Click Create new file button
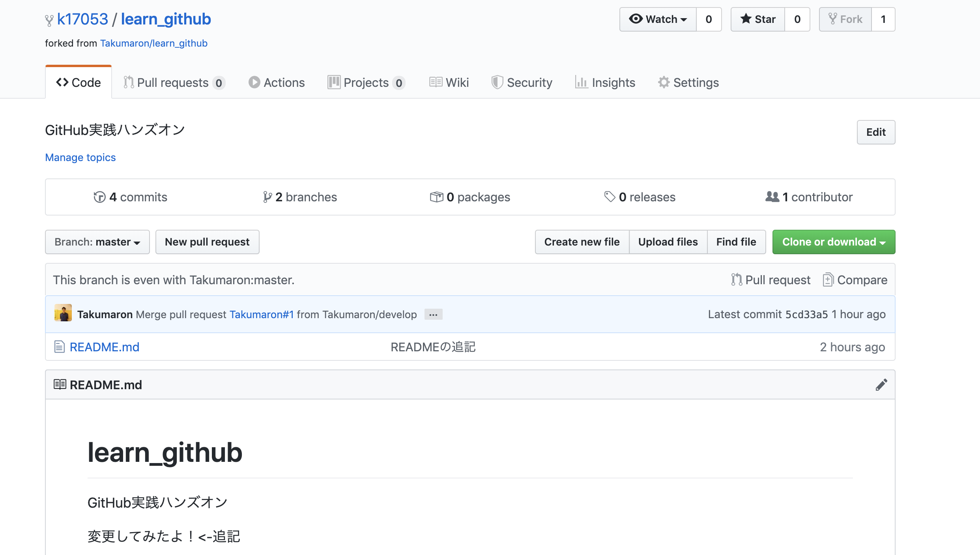The height and width of the screenshot is (555, 980). [x=582, y=242]
